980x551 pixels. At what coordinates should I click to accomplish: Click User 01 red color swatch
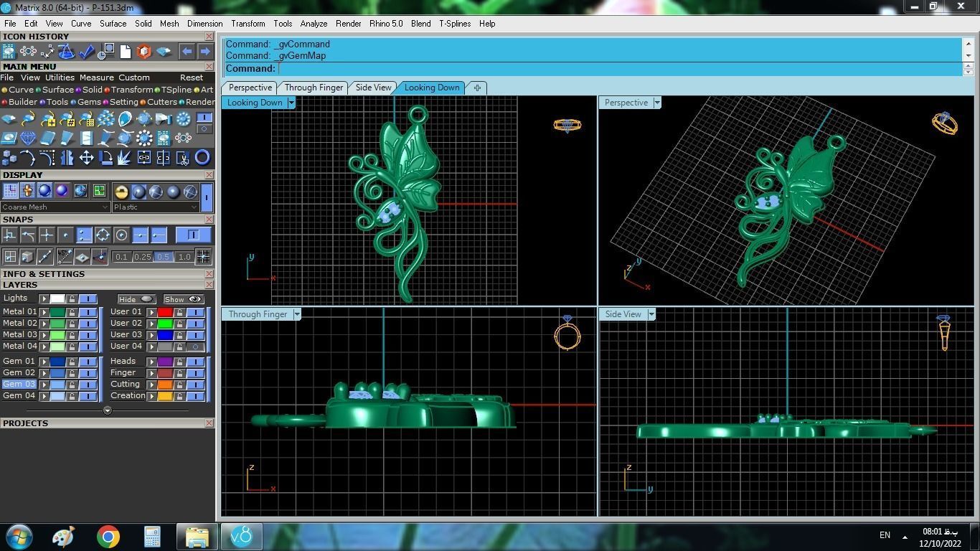[165, 312]
